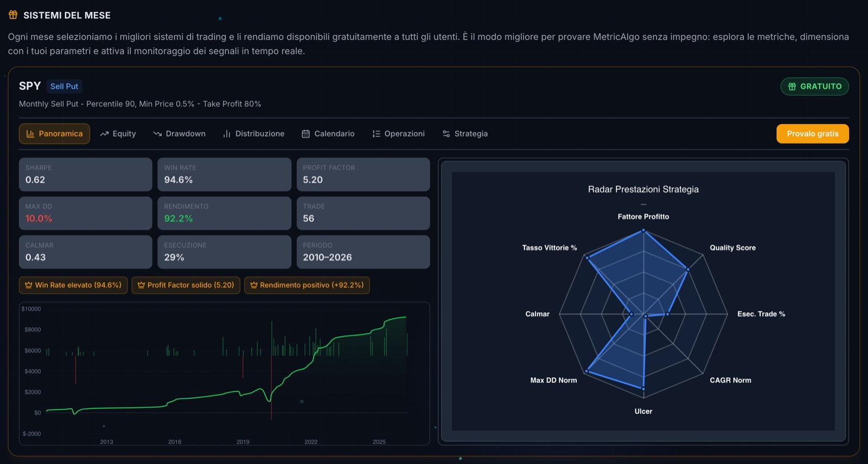The height and width of the screenshot is (464, 868).
Task: Open the Calendario tab
Action: 328,134
